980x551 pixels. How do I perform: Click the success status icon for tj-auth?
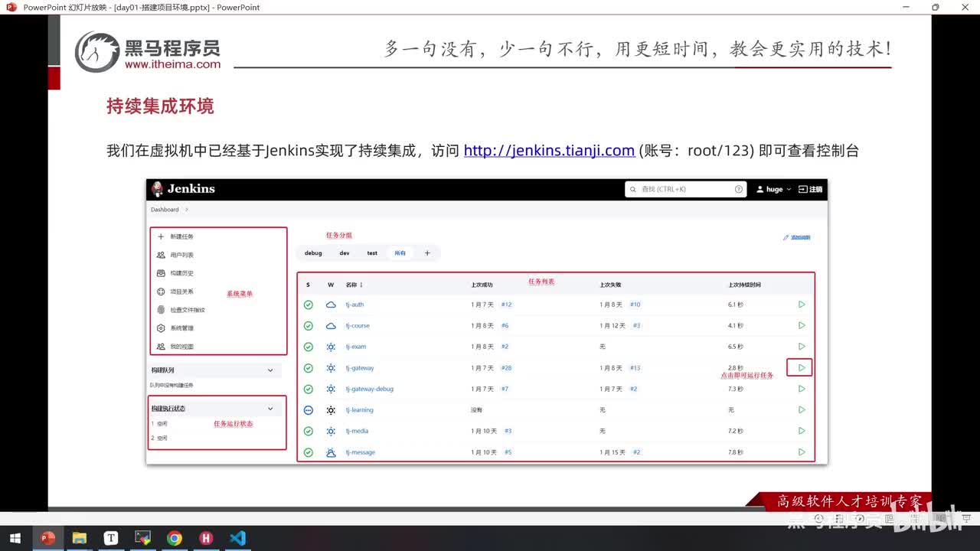[308, 305]
